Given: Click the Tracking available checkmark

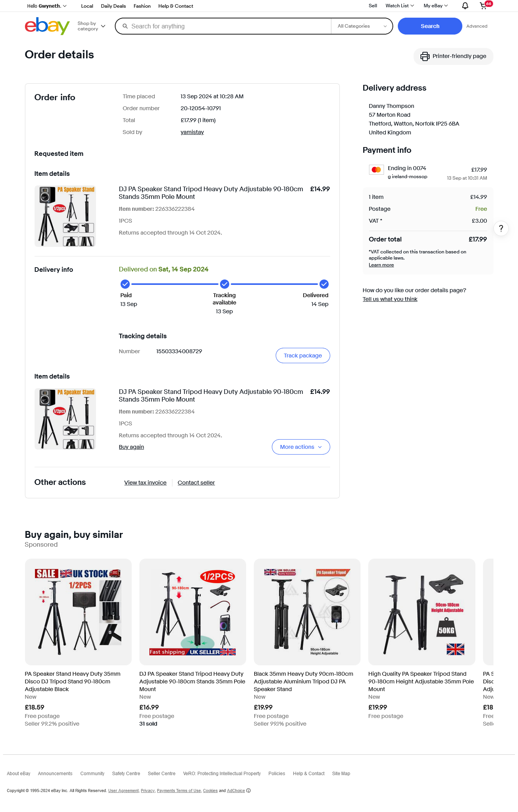Looking at the screenshot, I should pos(225,284).
